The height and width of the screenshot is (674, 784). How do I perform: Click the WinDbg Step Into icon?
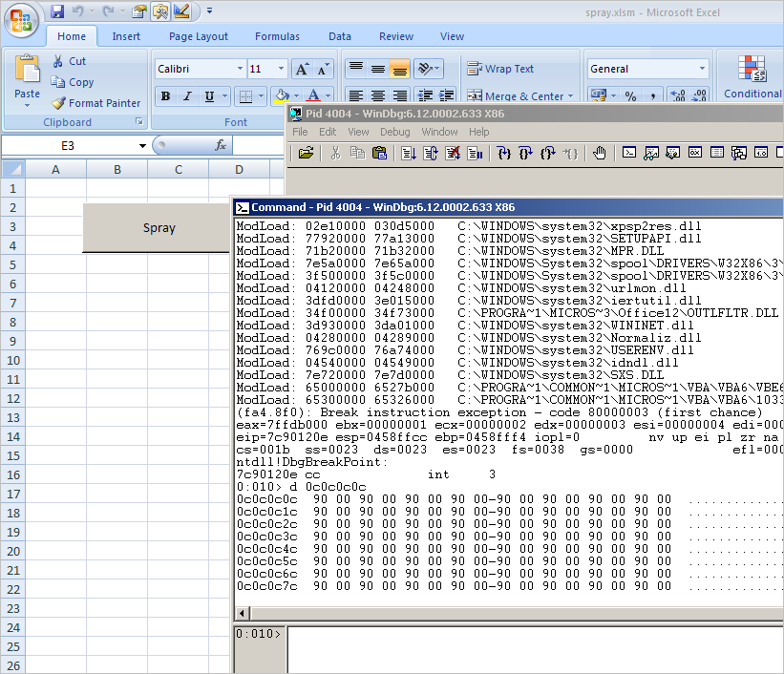(x=505, y=153)
